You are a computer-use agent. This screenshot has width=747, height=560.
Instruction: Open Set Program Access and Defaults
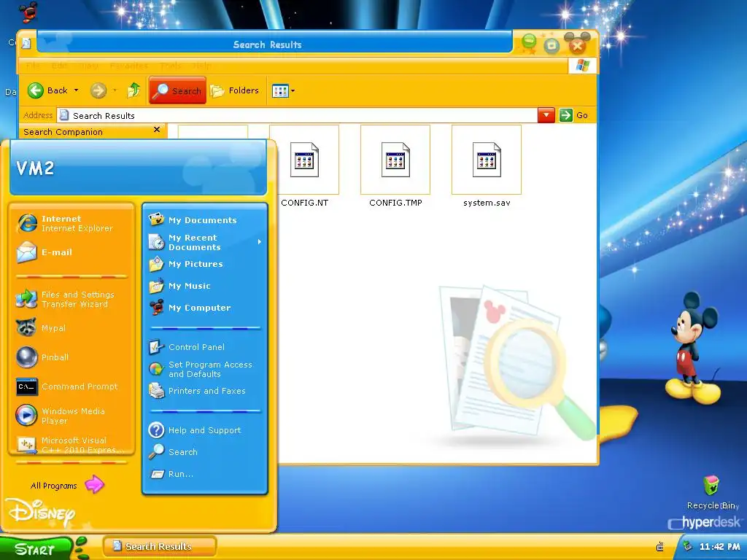coord(205,369)
